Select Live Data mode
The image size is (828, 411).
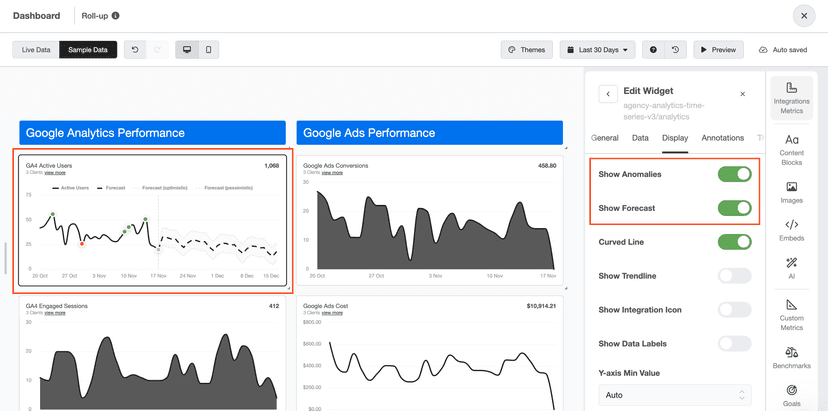click(36, 50)
